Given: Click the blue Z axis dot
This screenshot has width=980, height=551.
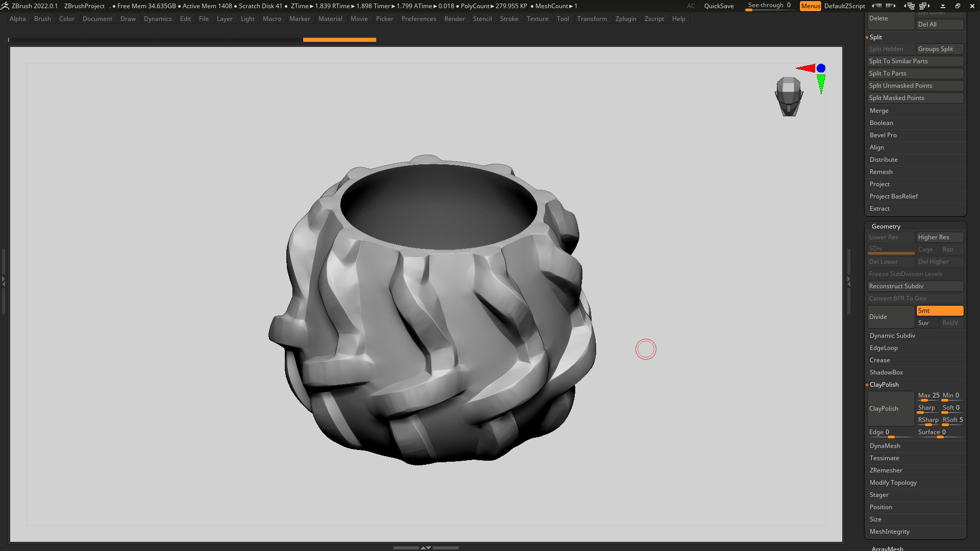Looking at the screenshot, I should coord(821,68).
